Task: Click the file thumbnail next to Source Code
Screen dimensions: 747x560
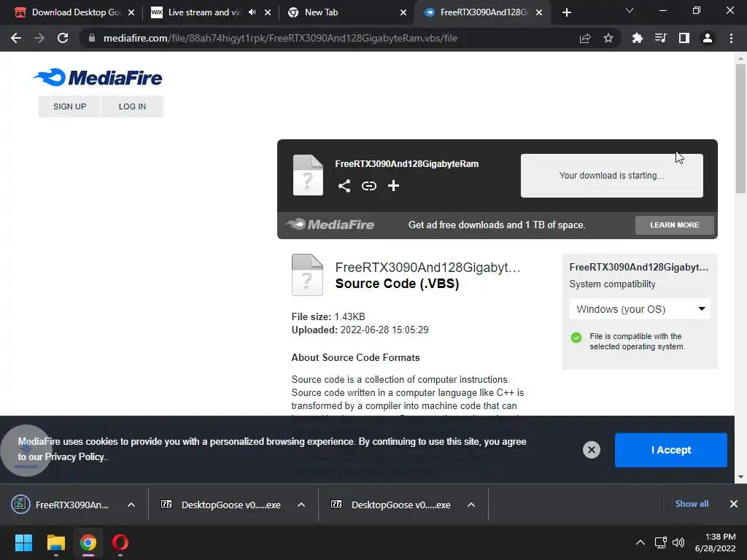Action: 307,275
